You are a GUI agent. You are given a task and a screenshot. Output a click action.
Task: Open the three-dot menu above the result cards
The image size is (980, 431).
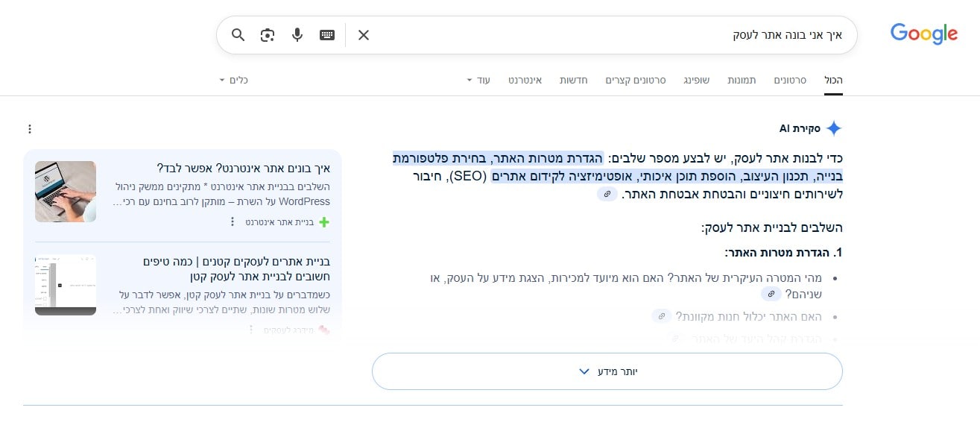click(29, 128)
